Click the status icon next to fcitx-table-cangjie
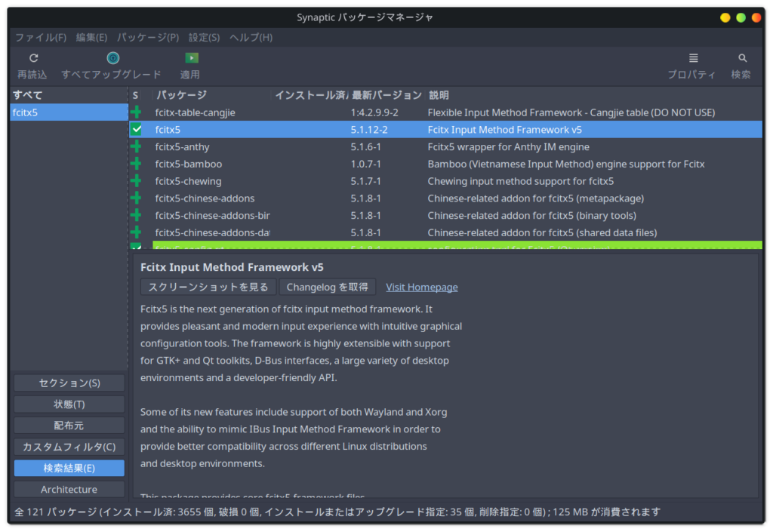This screenshot has width=773, height=532. coord(137,112)
